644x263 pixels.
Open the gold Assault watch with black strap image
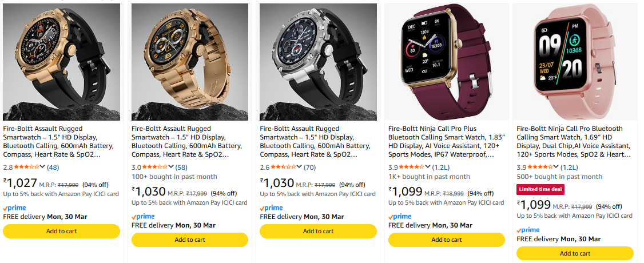(62, 62)
